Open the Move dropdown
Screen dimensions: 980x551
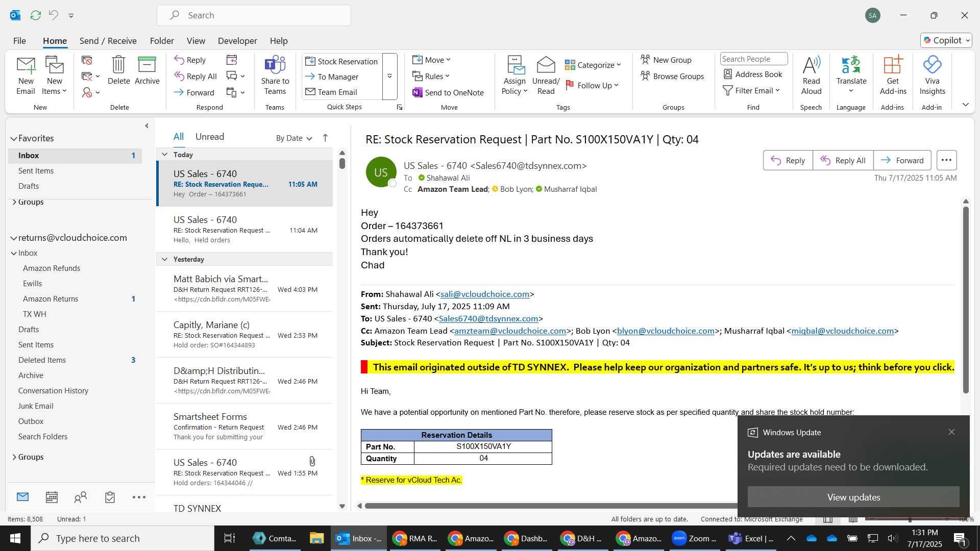[x=431, y=60]
